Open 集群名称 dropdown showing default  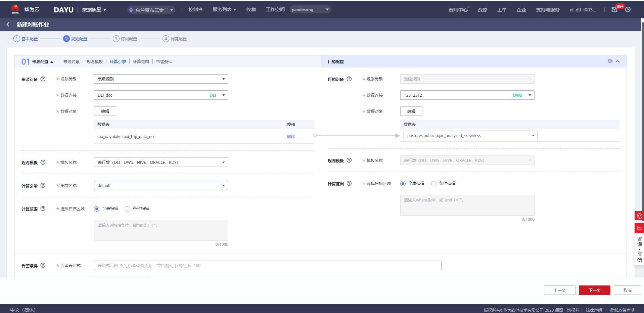point(161,185)
